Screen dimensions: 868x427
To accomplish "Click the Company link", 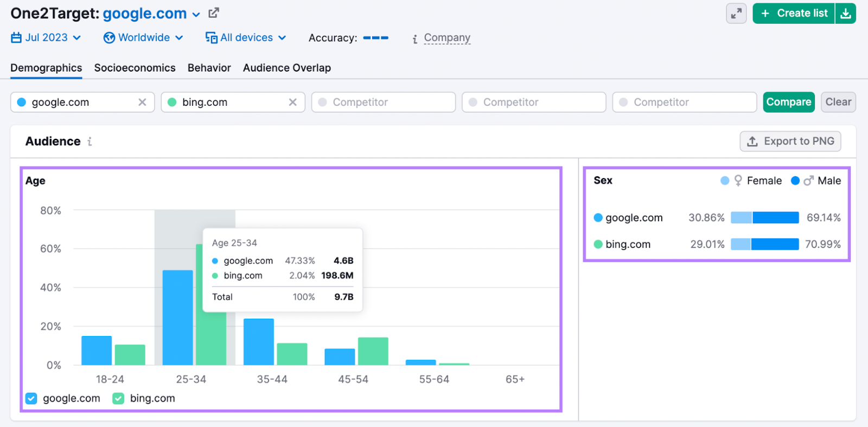I will tap(447, 38).
